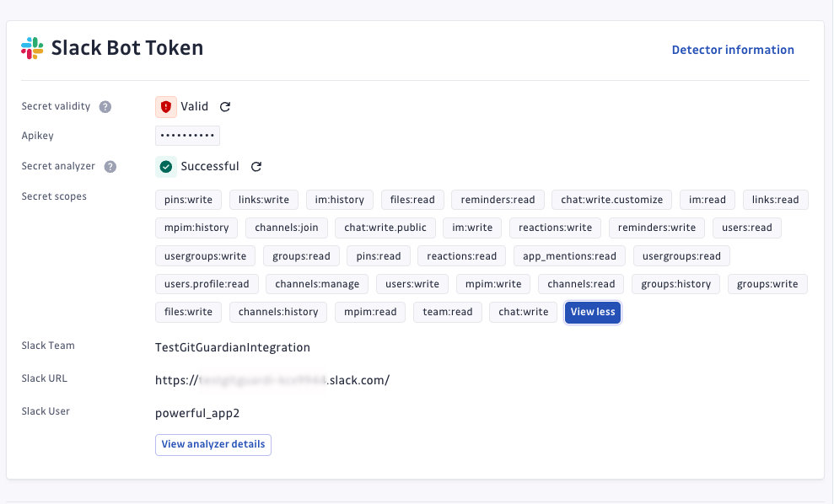This screenshot has width=834, height=504.
Task: Select the links:write scope tag
Action: click(264, 200)
